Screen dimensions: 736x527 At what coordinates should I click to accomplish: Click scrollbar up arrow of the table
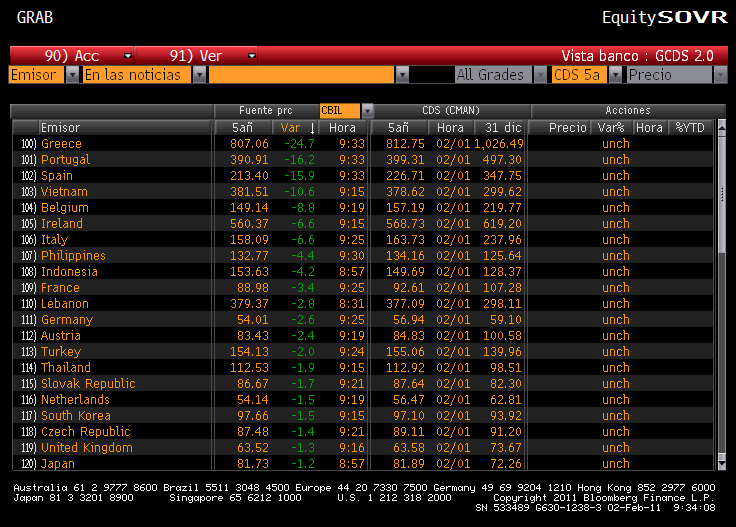721,126
